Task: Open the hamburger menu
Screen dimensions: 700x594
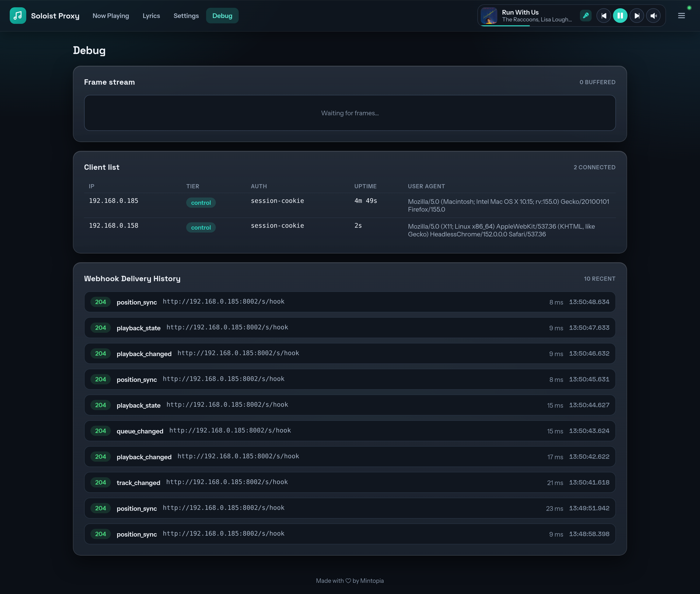Action: pyautogui.click(x=682, y=16)
